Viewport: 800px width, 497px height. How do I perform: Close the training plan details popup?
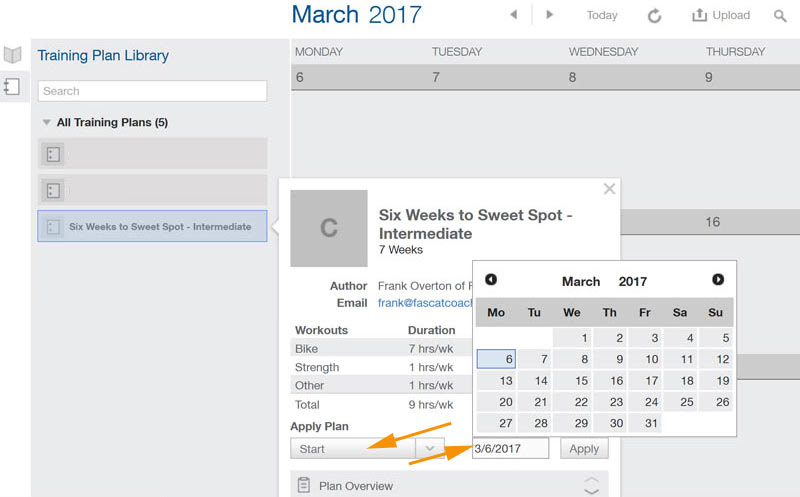(x=609, y=188)
